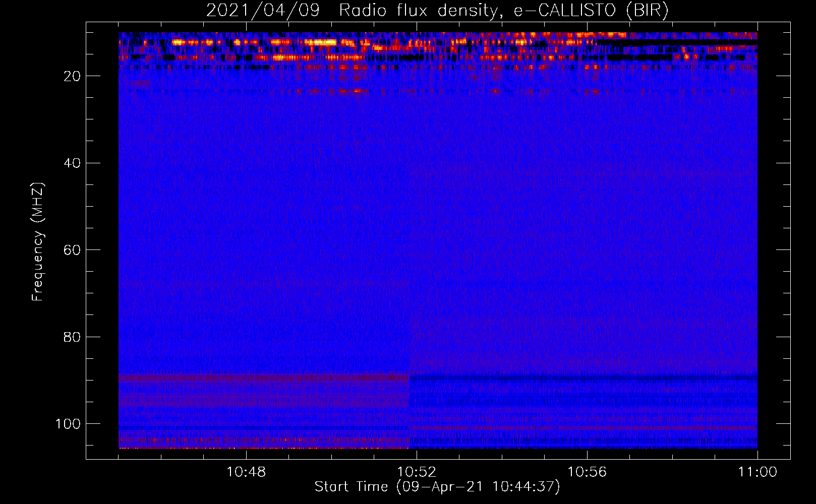Click the 20 frequency tick label
This screenshot has height=504, width=816.
pos(72,76)
